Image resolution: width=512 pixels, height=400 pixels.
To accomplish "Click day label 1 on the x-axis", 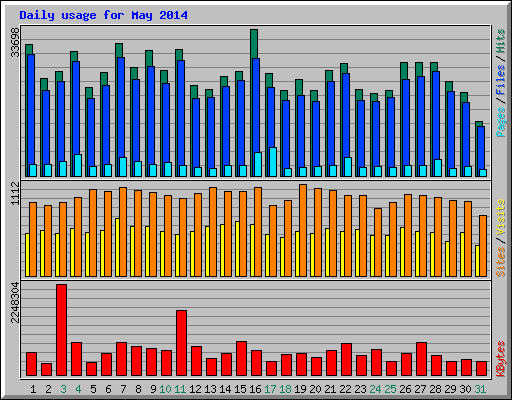I will coord(33,389).
